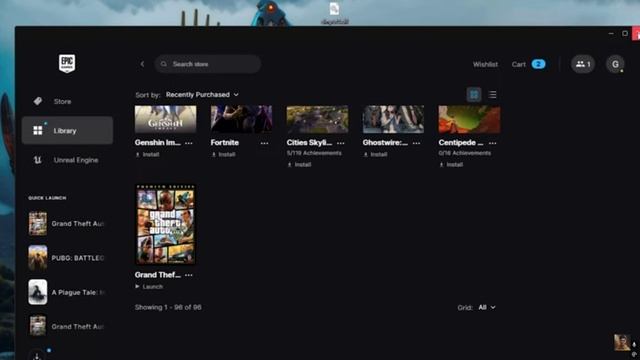The width and height of the screenshot is (640, 360).
Task: Open the Store section in sidebar
Action: coord(67,101)
